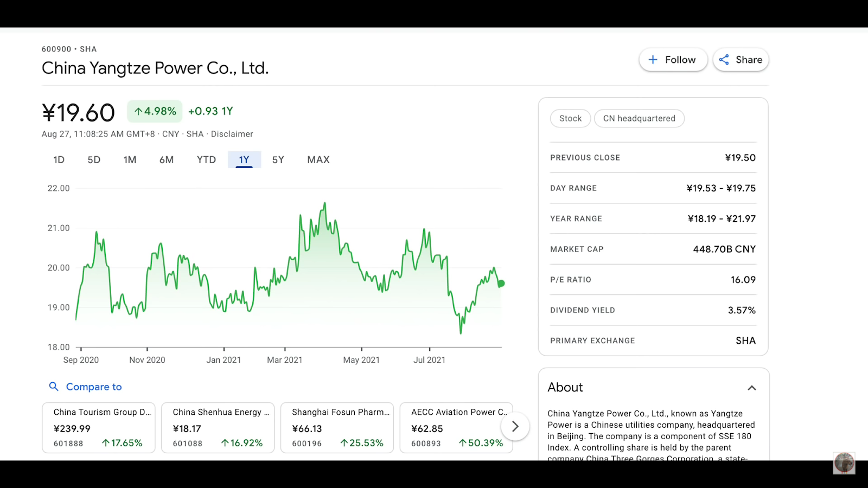Click the 600900 · SHA ticker text

tap(69, 49)
